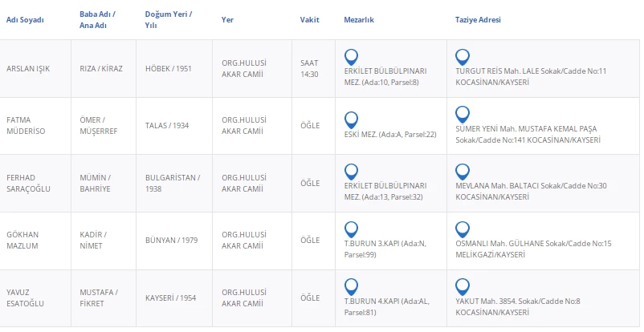Open T.Burun 3.Kapı cemetery location pin

(350, 229)
